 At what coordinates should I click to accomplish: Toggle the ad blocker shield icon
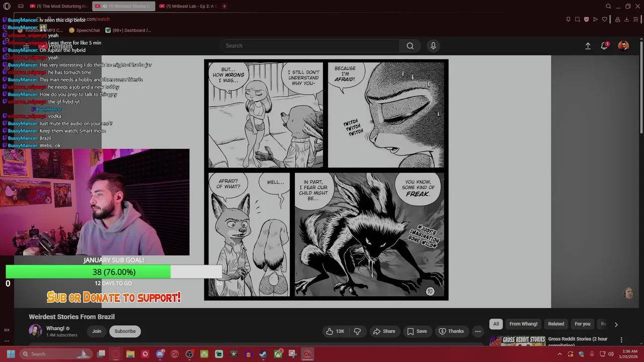tap(586, 19)
